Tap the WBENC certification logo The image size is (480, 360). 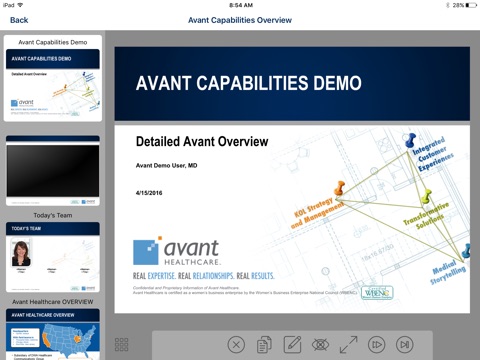coord(377,293)
